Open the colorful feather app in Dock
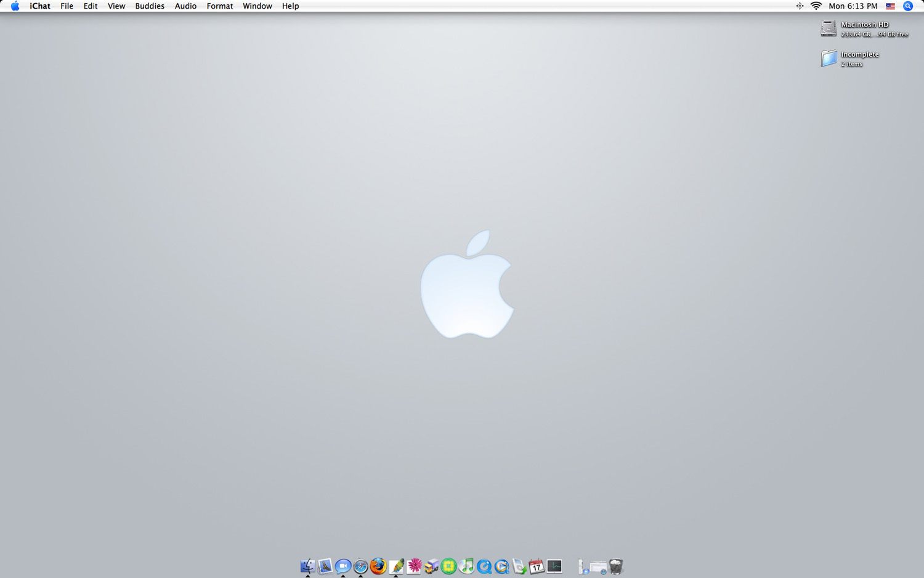 (x=396, y=566)
